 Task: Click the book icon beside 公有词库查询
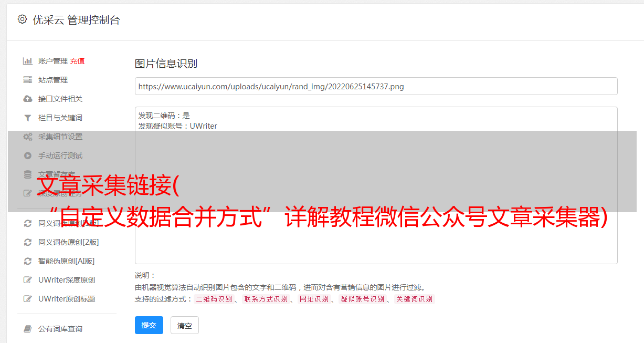(28, 329)
